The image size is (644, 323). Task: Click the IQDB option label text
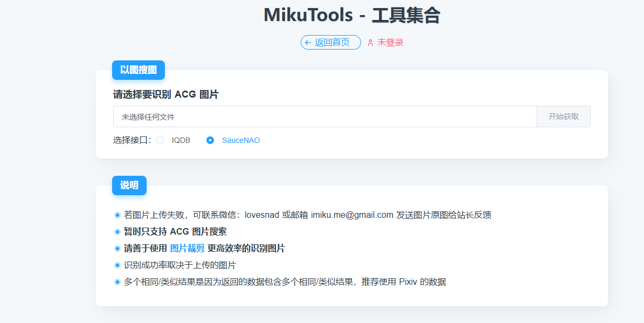pyautogui.click(x=181, y=140)
